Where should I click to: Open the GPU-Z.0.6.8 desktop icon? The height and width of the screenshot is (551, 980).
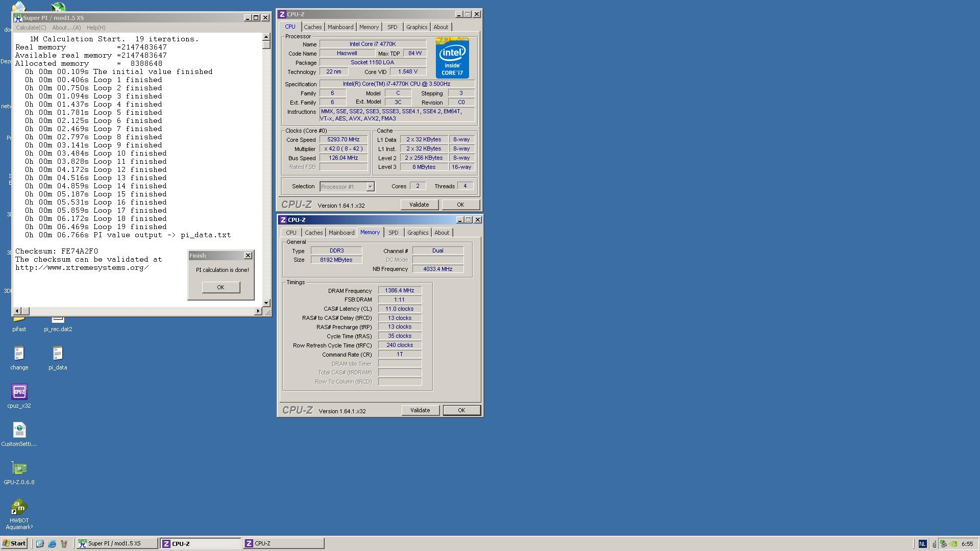coord(19,469)
